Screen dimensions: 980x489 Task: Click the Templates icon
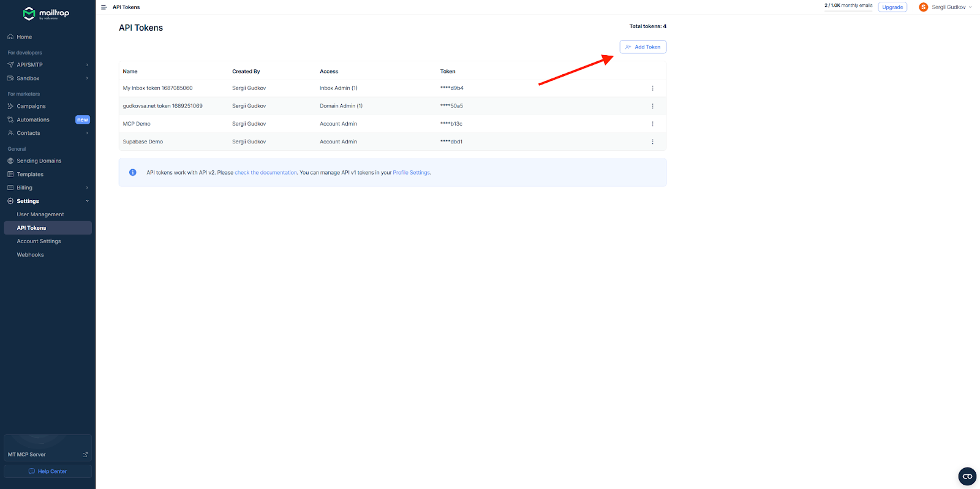tap(10, 174)
